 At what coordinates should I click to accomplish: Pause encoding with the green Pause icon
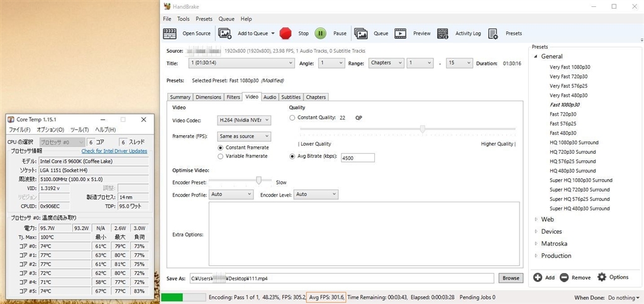pyautogui.click(x=320, y=34)
